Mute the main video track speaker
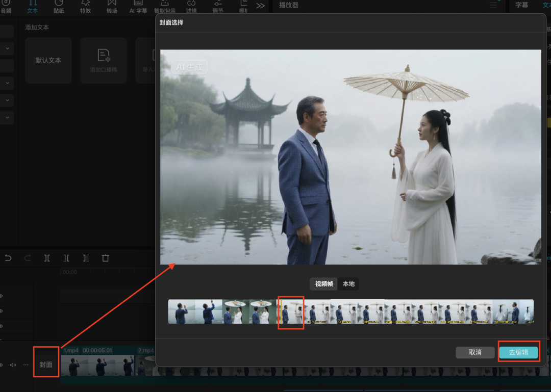 point(13,365)
